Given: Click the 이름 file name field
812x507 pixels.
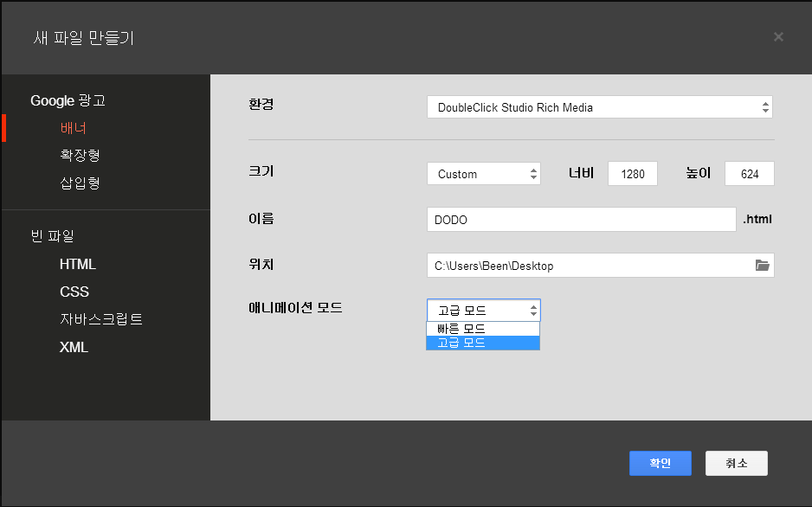Looking at the screenshot, I should click(581, 220).
